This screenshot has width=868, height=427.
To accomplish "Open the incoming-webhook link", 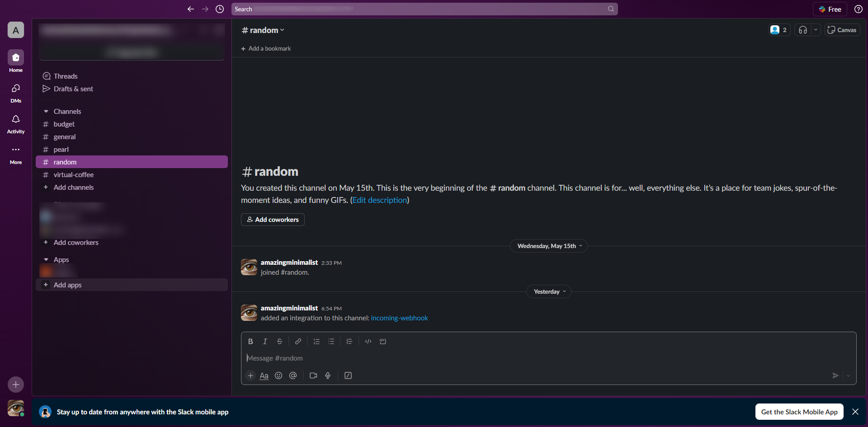I will coord(400,318).
